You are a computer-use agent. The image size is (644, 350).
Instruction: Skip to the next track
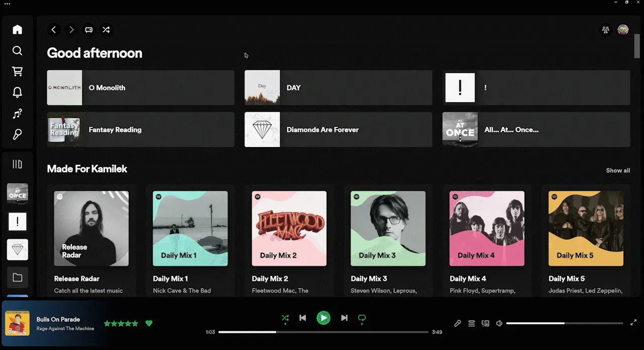pos(344,318)
